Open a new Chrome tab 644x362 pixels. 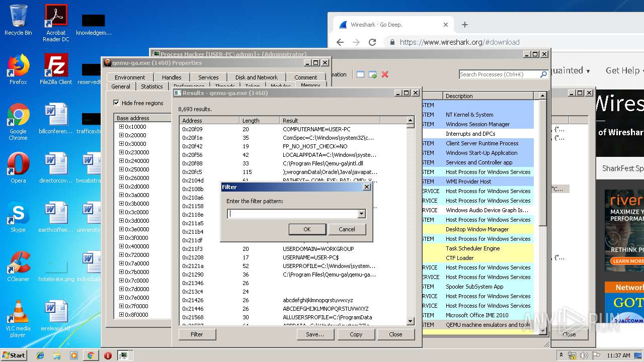tap(465, 25)
